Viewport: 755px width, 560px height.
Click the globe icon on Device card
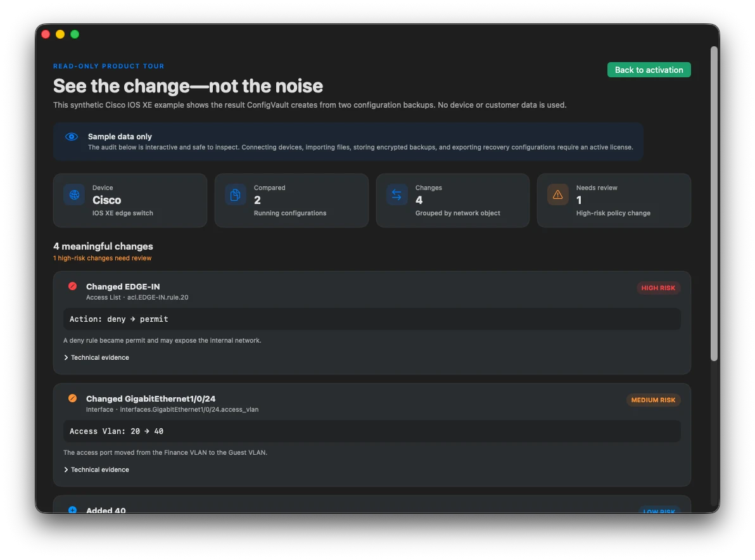74,194
